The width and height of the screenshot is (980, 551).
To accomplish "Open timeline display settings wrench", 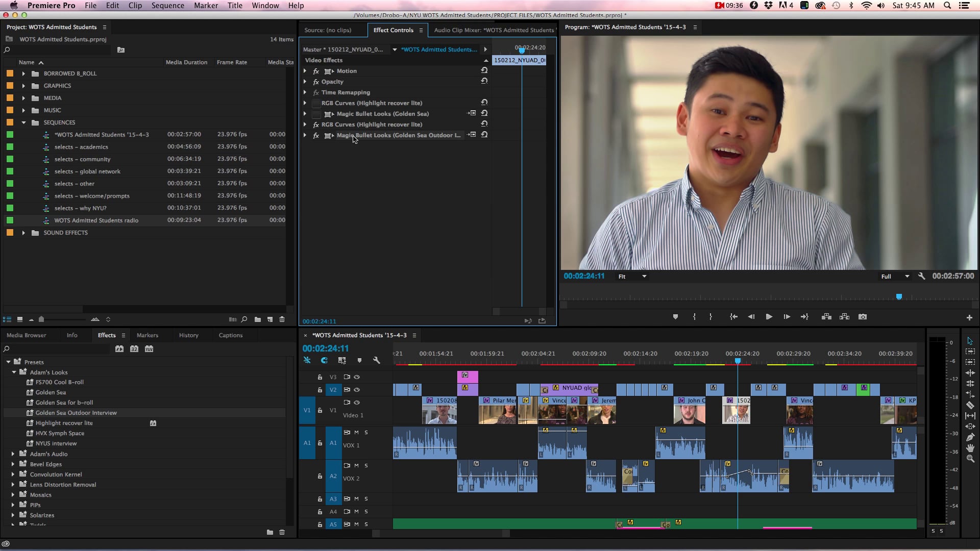I will (377, 360).
